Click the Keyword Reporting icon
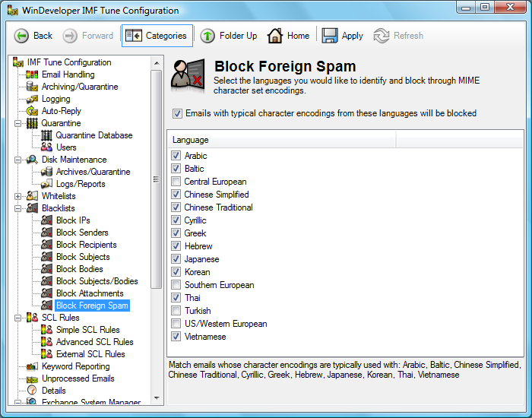 tap(32, 366)
